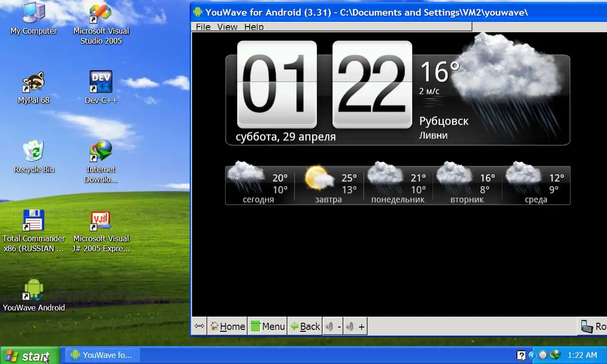
Task: Click the Menu button in YouWave toolbar
Action: 267,326
